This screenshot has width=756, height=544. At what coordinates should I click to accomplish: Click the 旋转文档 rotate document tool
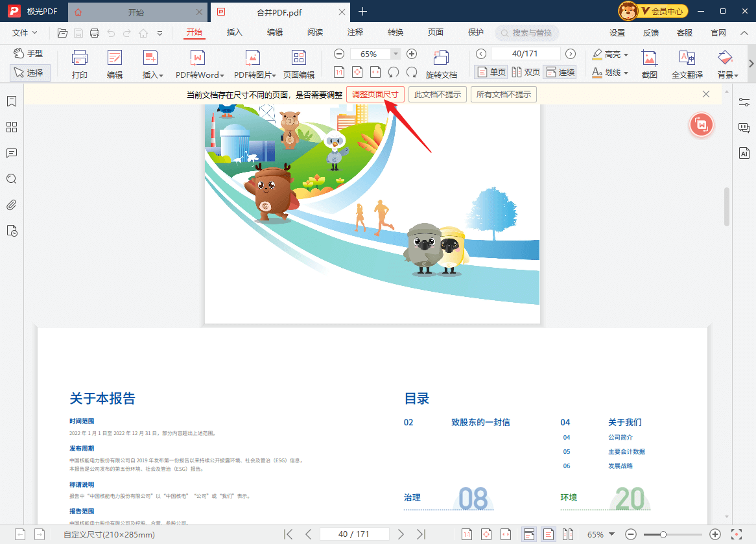pyautogui.click(x=442, y=63)
